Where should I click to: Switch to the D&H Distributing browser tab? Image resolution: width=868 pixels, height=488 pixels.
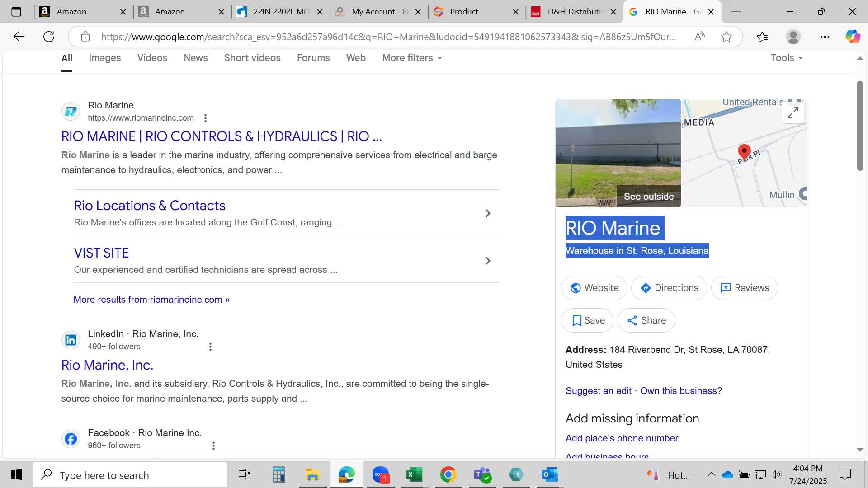[x=574, y=12]
